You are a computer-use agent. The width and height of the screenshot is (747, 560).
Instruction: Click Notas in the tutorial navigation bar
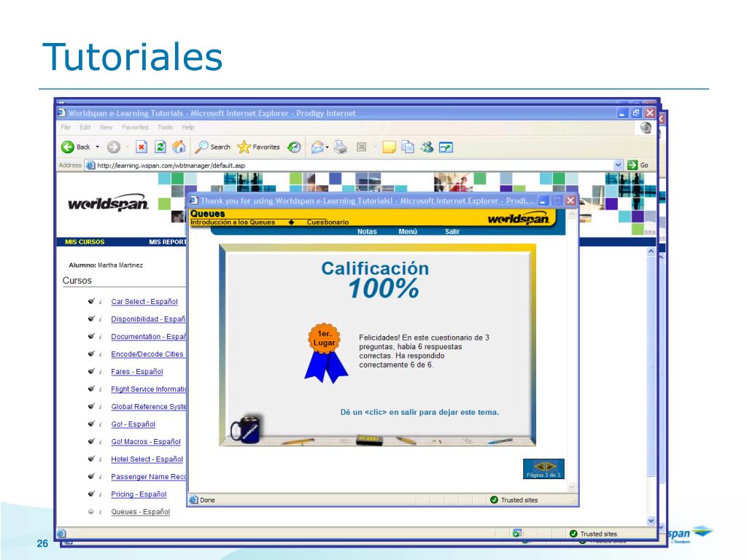click(x=367, y=231)
